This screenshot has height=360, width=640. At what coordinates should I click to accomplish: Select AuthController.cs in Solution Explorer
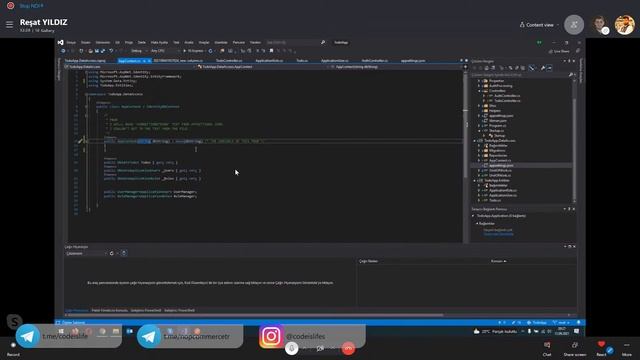tap(507, 96)
